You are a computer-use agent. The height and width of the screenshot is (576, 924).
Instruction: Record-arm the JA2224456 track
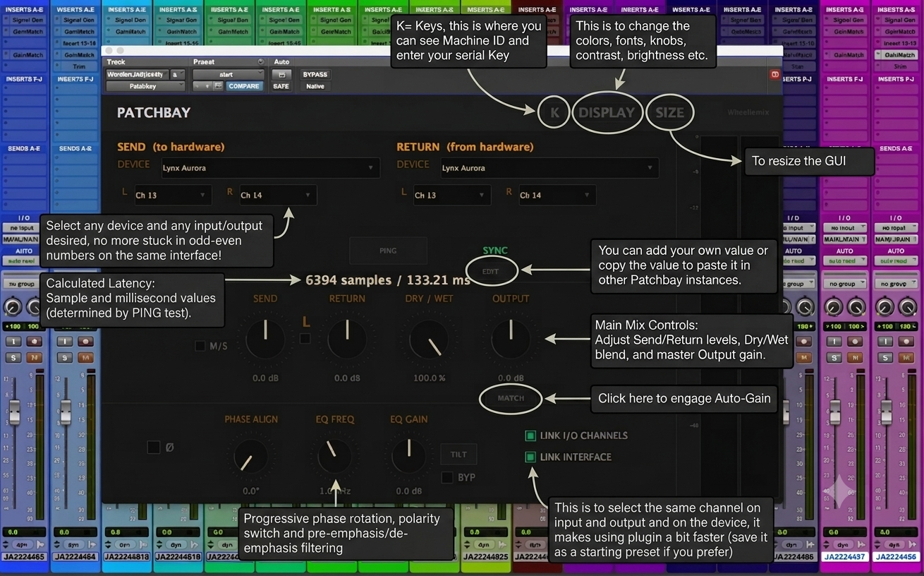[906, 341]
